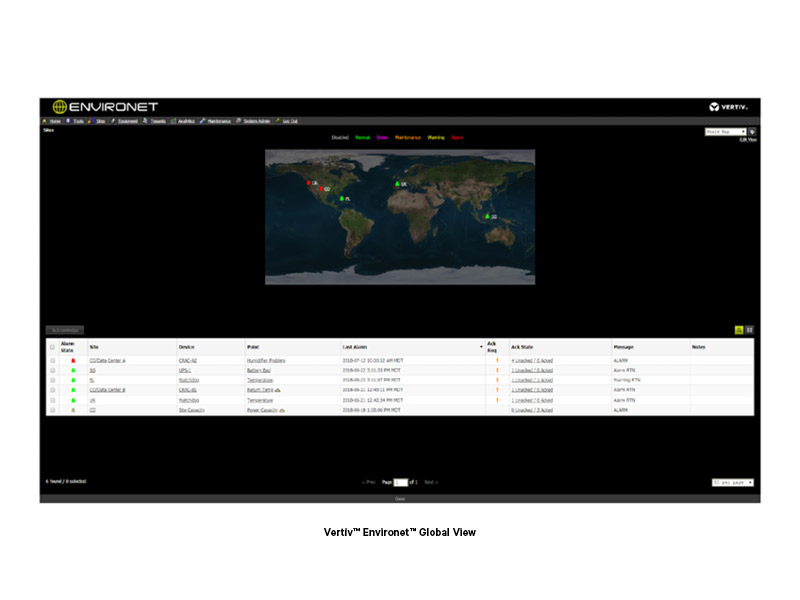Viewport: 800px width, 600px height.
Task: Tick the select-all checkbox in table header
Action: [x=53, y=347]
